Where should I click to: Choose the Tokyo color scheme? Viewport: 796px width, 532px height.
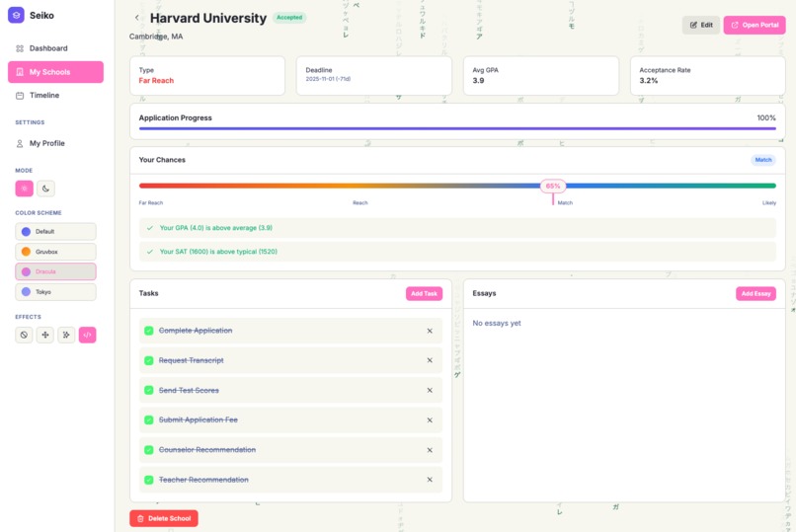pyautogui.click(x=55, y=292)
